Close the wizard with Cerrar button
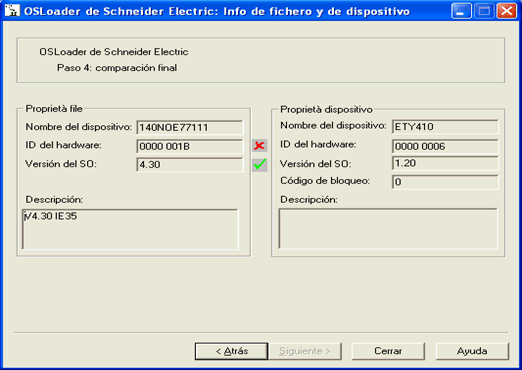Viewport: 522px width, 370px height. click(x=388, y=351)
